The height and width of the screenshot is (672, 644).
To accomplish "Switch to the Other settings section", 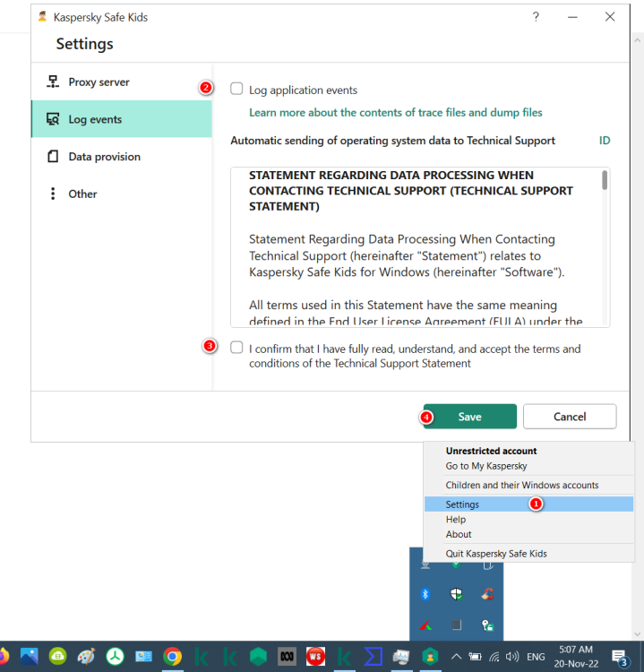I will (x=122, y=194).
